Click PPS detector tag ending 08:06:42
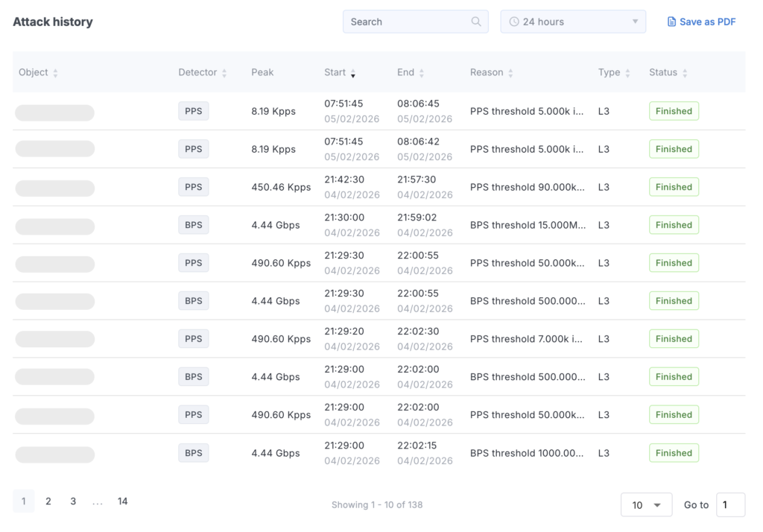763x532 pixels. (x=193, y=149)
